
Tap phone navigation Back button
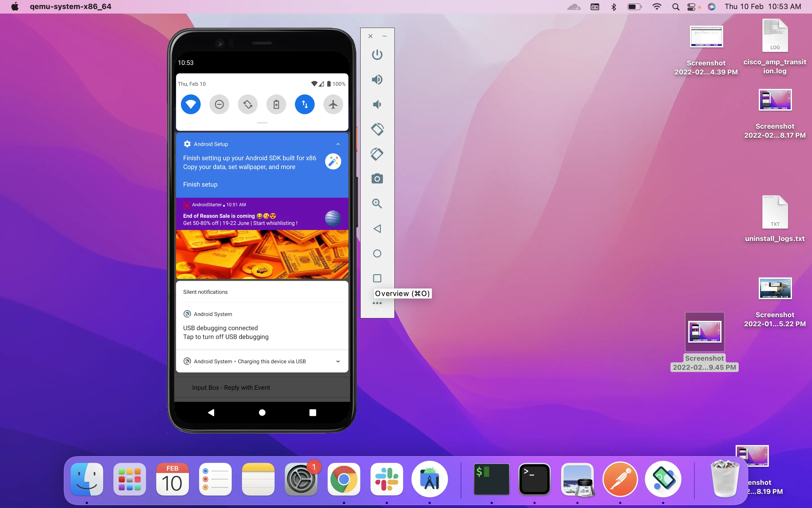tap(211, 413)
